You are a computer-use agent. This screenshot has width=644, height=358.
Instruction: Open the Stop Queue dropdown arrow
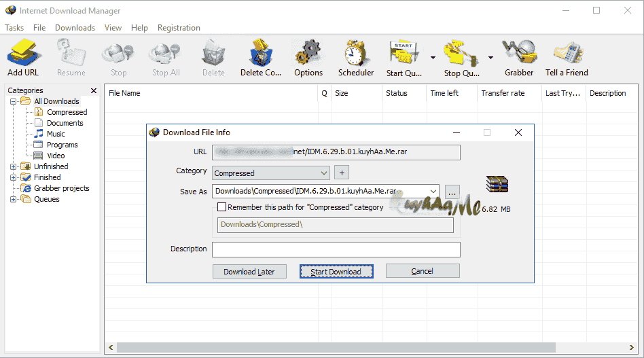point(490,58)
